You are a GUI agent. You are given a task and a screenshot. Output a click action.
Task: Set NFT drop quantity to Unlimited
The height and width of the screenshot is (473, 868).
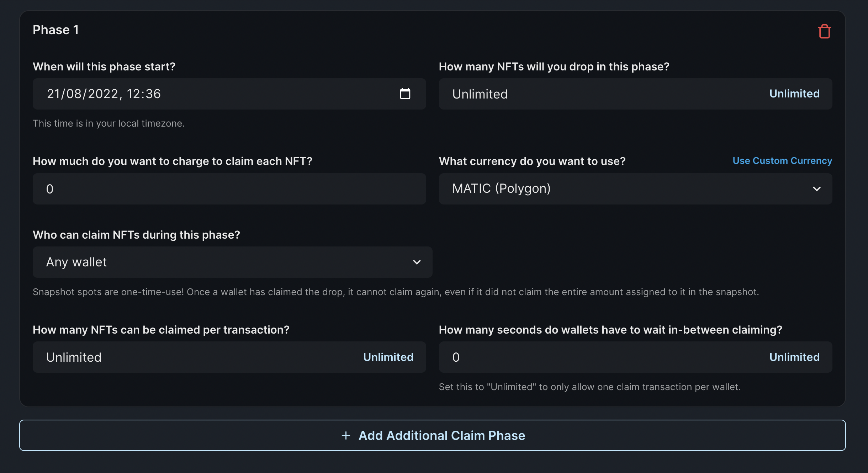794,94
